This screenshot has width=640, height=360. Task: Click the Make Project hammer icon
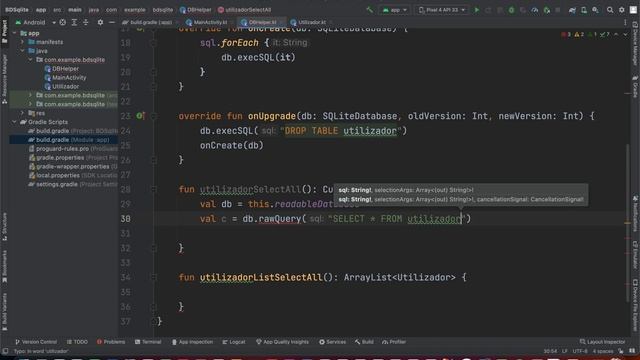369,9
